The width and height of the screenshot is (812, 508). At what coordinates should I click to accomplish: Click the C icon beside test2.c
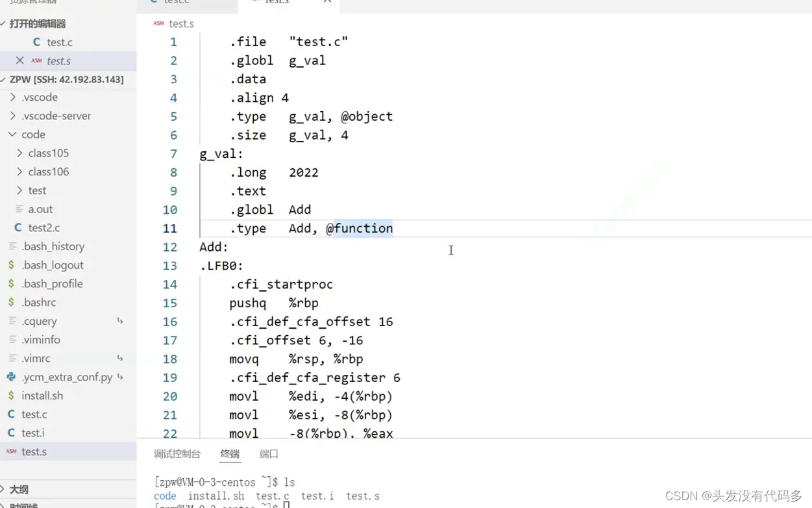coord(18,228)
